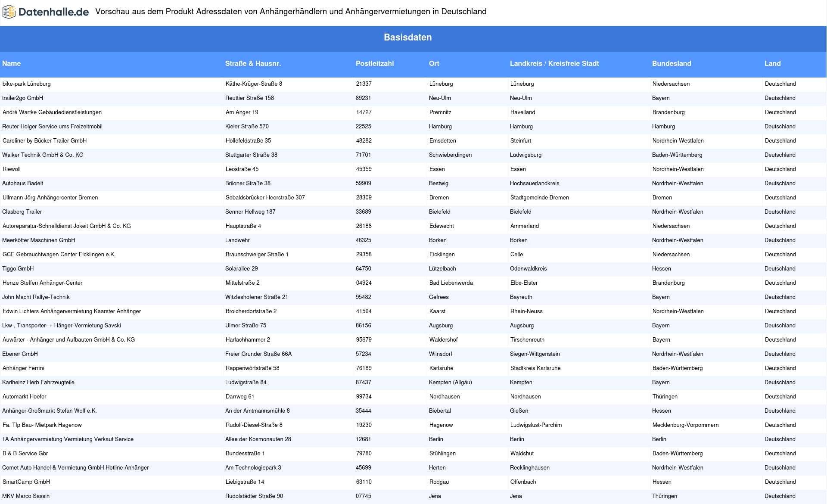Click Ebener GmbH name
Image resolution: width=827 pixels, height=504 pixels.
[20, 354]
